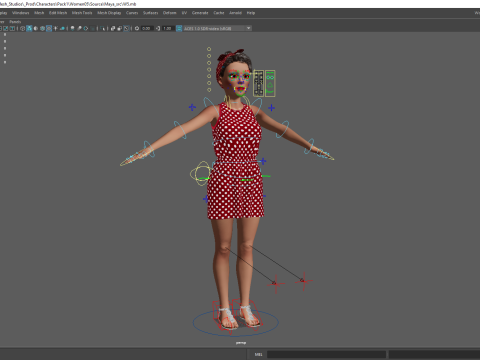Click the gamma value field 1.00
The width and height of the screenshot is (480, 360).
(168, 29)
